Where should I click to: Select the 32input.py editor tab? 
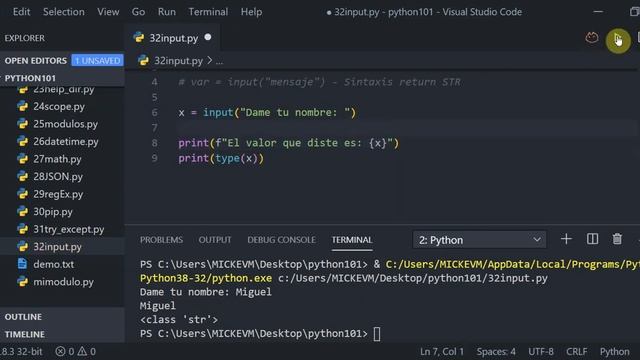tap(173, 38)
